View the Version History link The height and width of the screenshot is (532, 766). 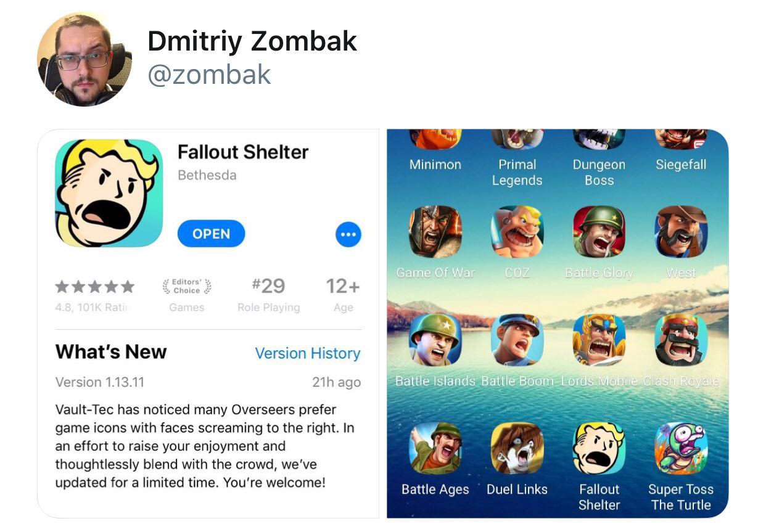(x=308, y=353)
